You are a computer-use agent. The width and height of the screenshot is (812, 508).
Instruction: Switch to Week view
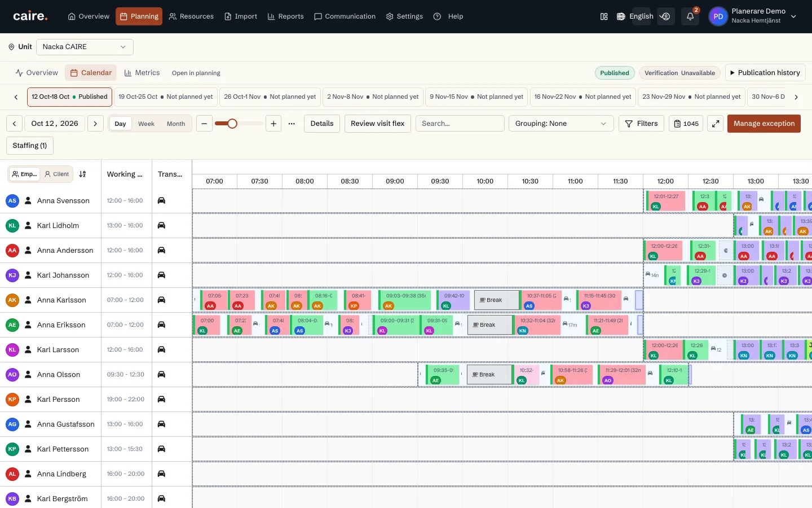(x=146, y=124)
